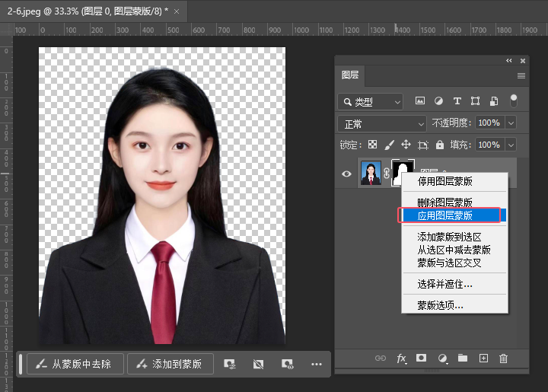Click lock all padlock icon

click(439, 145)
